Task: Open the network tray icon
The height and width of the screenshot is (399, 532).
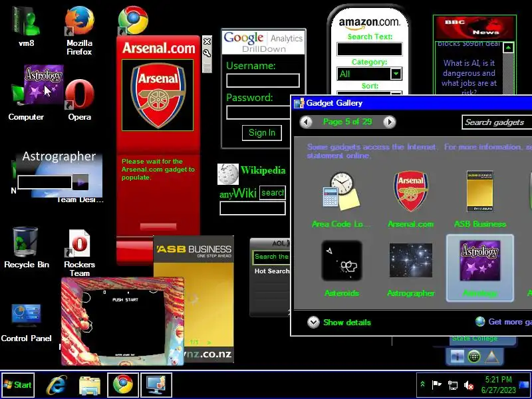Action: coord(453,385)
